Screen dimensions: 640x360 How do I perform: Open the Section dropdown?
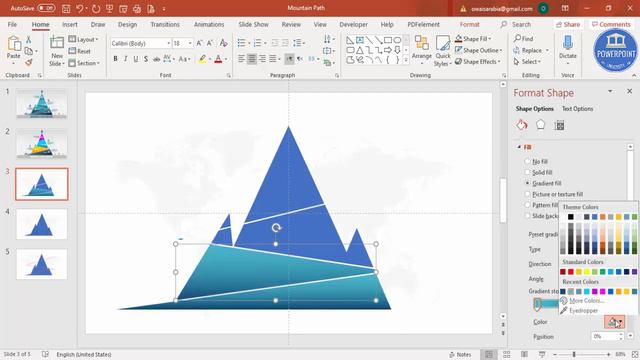[84, 63]
